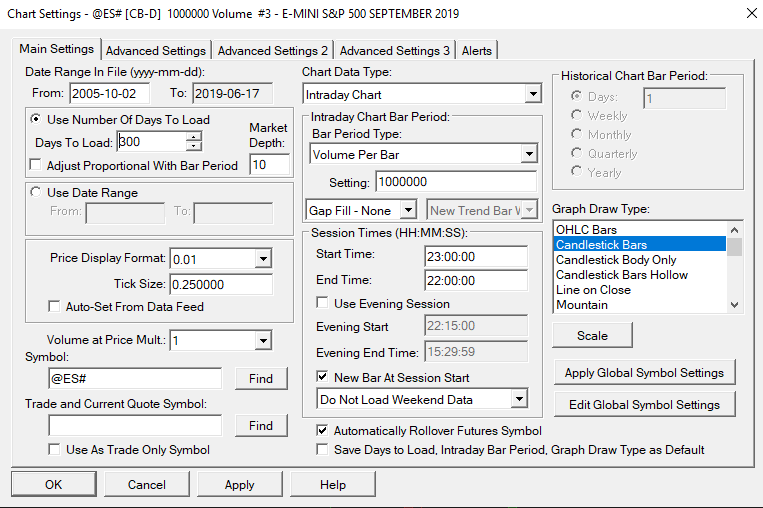Open Volume at Price Mult. dropdown
This screenshot has height=508, width=763.
(x=263, y=341)
